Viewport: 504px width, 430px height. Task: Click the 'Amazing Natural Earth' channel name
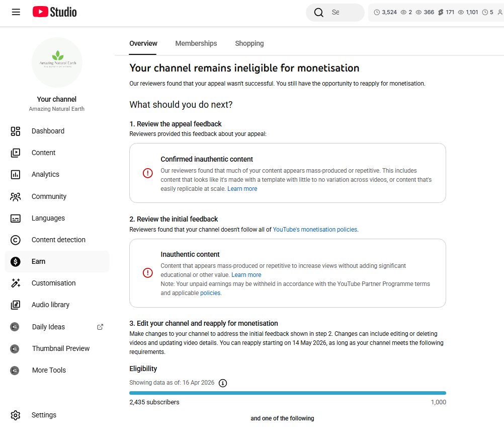(x=56, y=109)
